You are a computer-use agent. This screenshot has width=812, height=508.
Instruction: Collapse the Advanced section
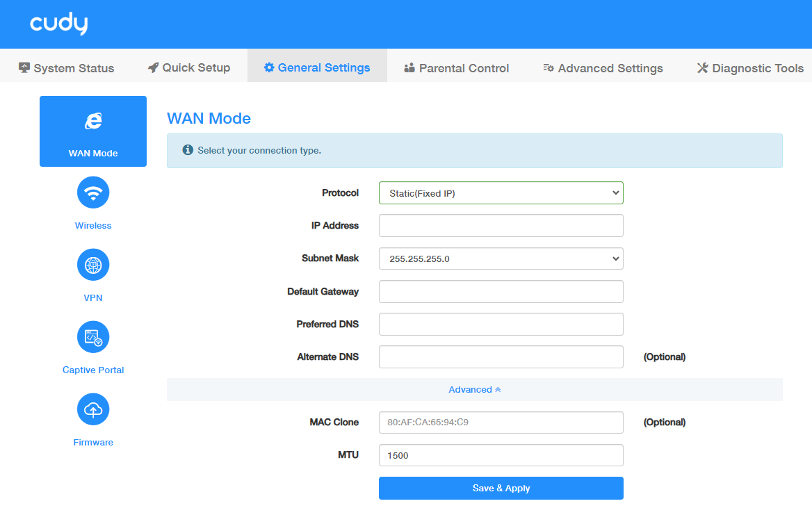(x=475, y=390)
